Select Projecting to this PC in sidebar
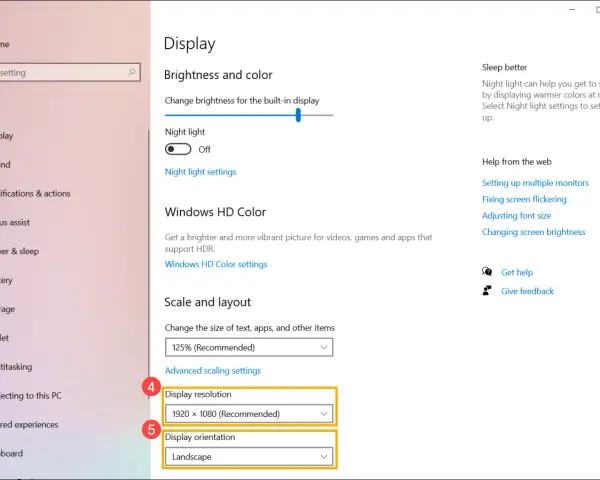This screenshot has width=600, height=480. tap(31, 395)
